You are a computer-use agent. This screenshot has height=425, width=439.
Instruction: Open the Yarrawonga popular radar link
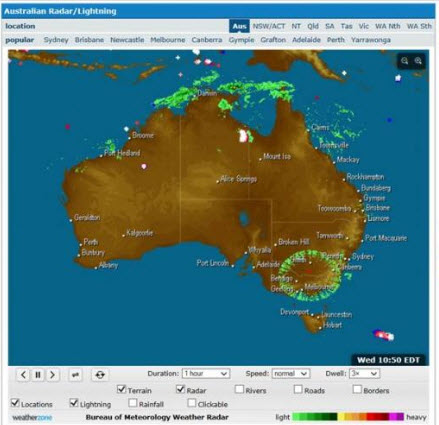pyautogui.click(x=371, y=40)
